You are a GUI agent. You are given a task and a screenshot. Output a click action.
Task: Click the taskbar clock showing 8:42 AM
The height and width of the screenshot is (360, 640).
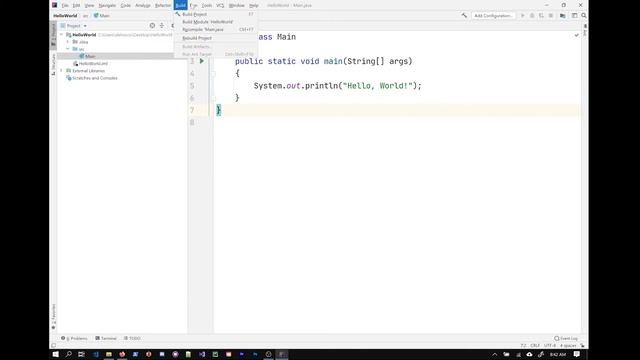(558, 354)
